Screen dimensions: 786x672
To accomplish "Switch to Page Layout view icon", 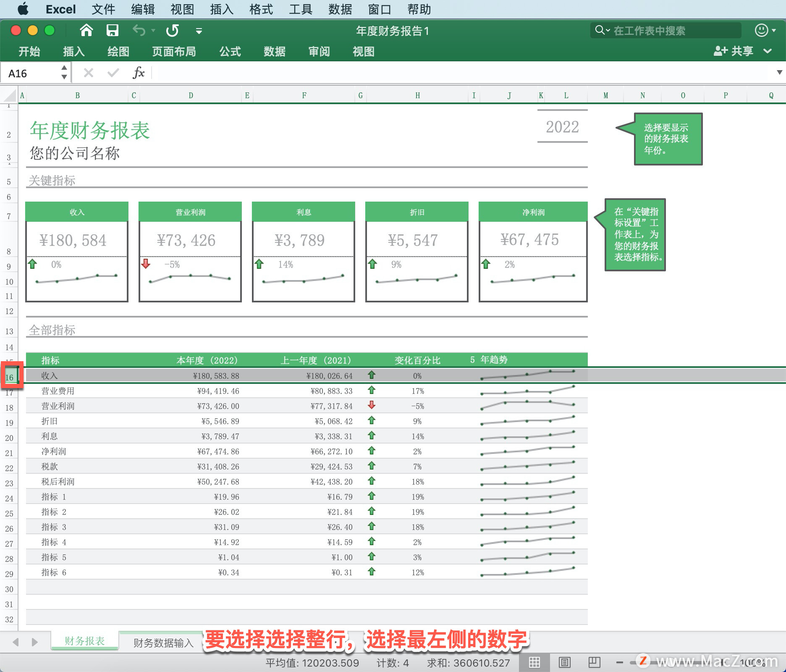I will [x=564, y=662].
